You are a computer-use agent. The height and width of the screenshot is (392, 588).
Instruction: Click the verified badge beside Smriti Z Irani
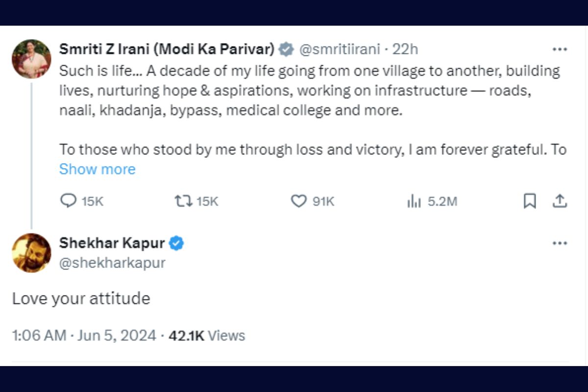(286, 49)
